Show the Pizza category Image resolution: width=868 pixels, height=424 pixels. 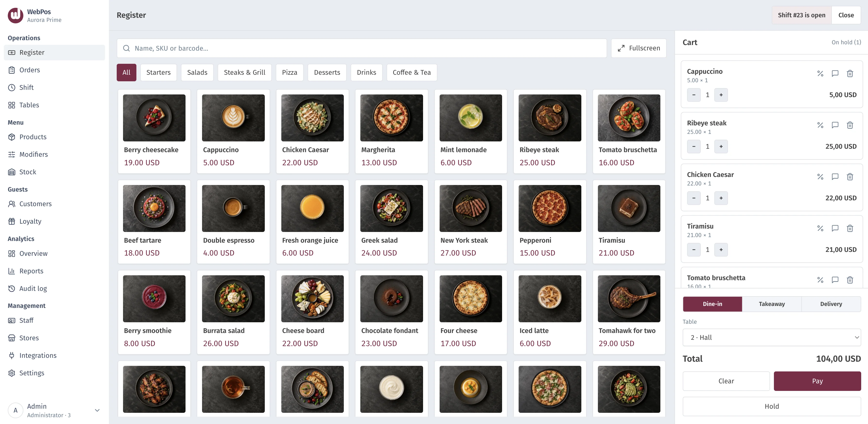(289, 73)
